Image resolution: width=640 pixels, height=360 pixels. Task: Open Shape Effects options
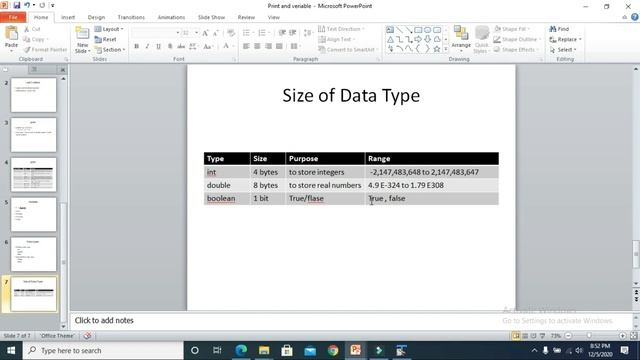point(516,49)
